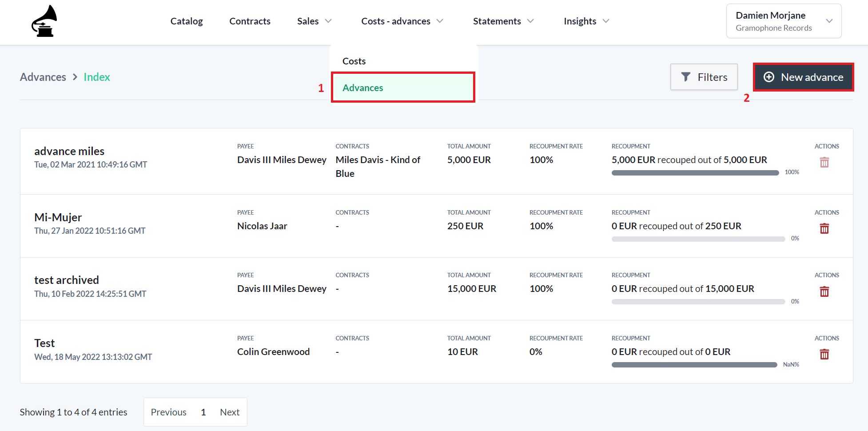This screenshot has height=431, width=868.
Task: Click the 10 EUR total amount
Action: [462, 351]
